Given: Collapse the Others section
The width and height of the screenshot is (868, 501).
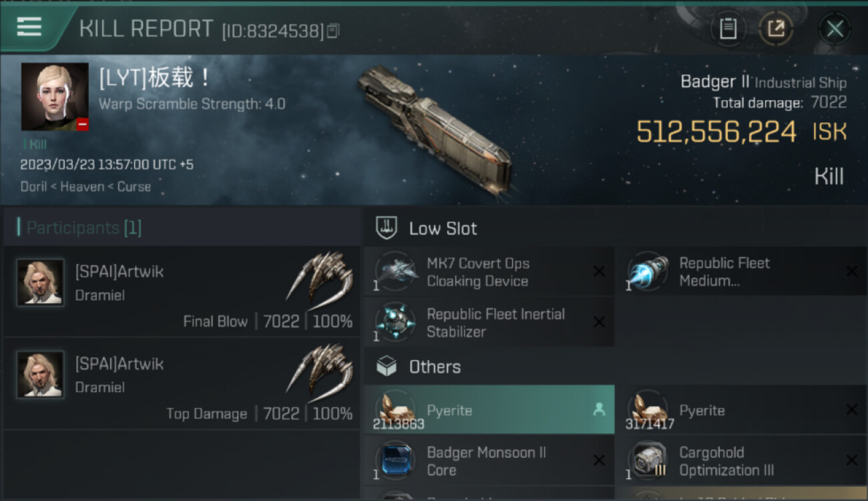Looking at the screenshot, I should [434, 367].
